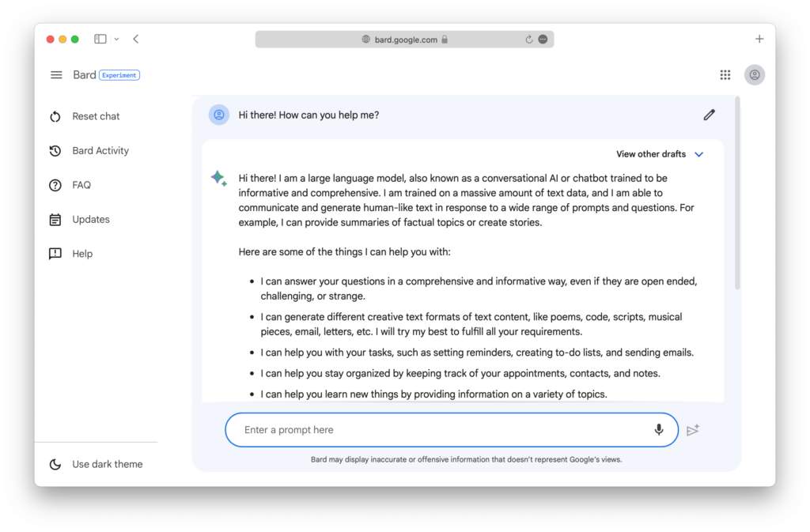Click the Help sidebar item
The width and height of the screenshot is (810, 532).
pyautogui.click(x=70, y=254)
